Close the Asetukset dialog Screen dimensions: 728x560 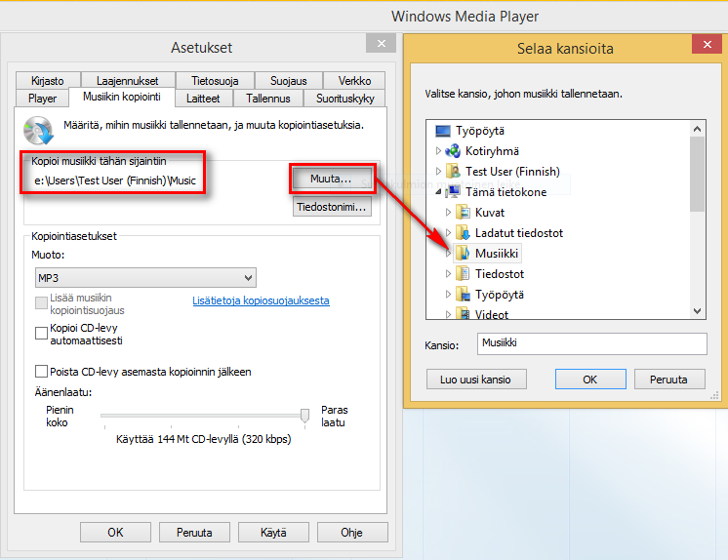382,43
